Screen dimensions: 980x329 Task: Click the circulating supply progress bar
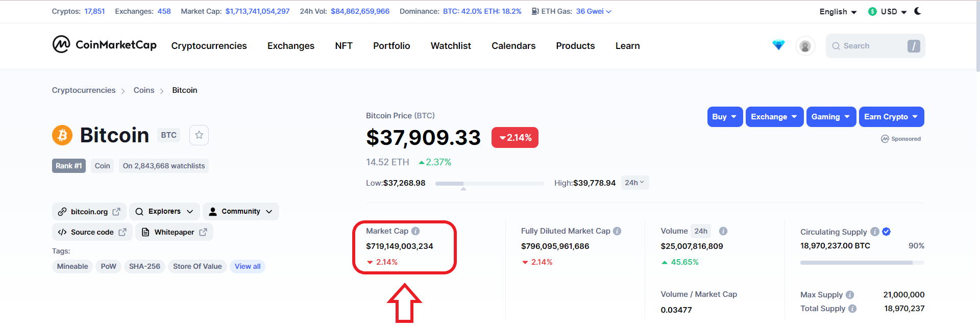click(862, 263)
